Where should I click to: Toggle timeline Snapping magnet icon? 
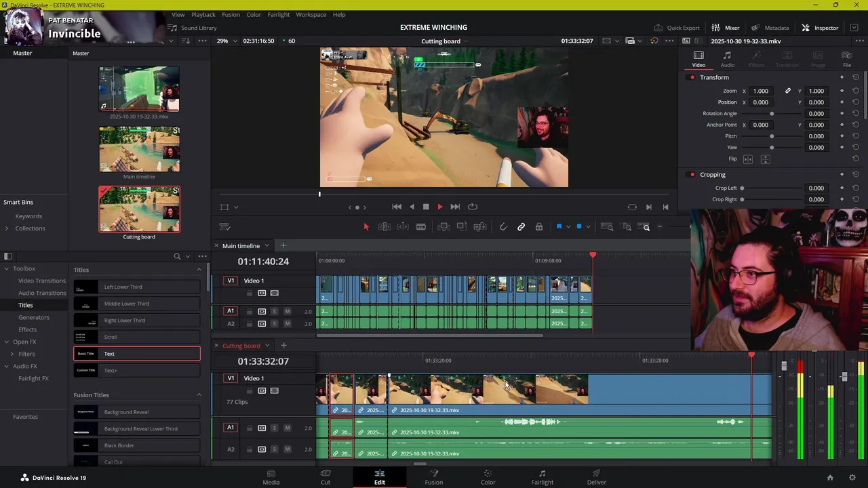coord(503,227)
